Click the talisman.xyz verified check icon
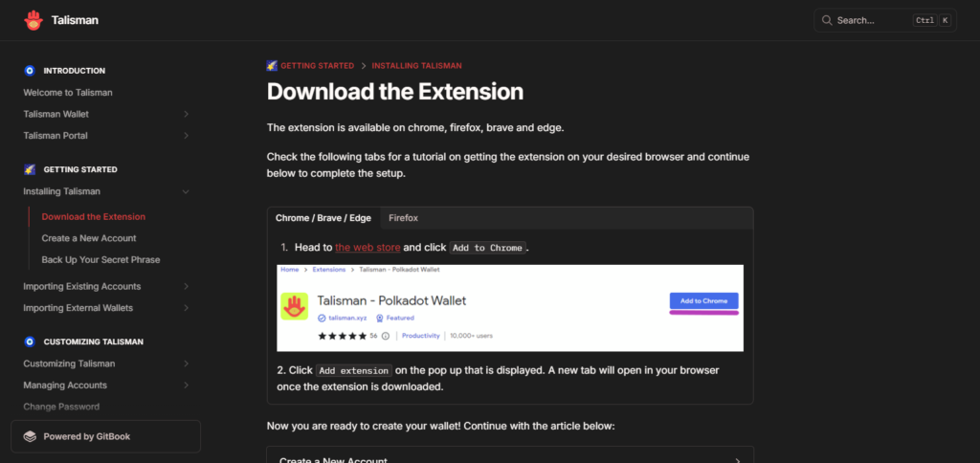980x463 pixels. click(322, 318)
